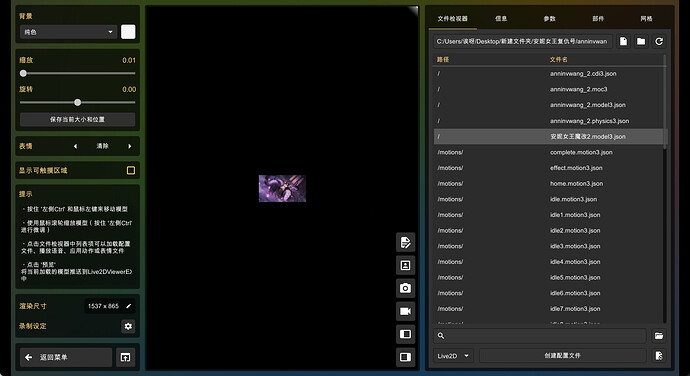Viewport: 690px width, 376px height.
Task: Open the edit document icon beside preview
Action: point(405,242)
